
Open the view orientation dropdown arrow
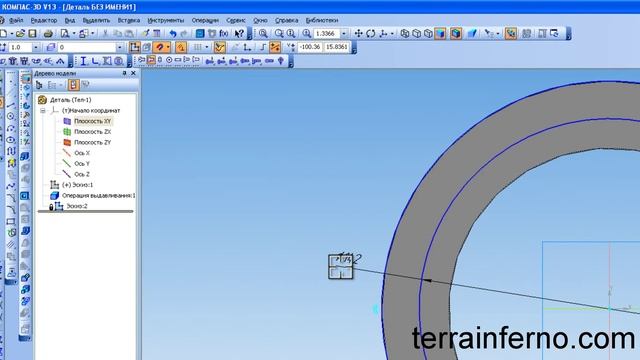392,33
